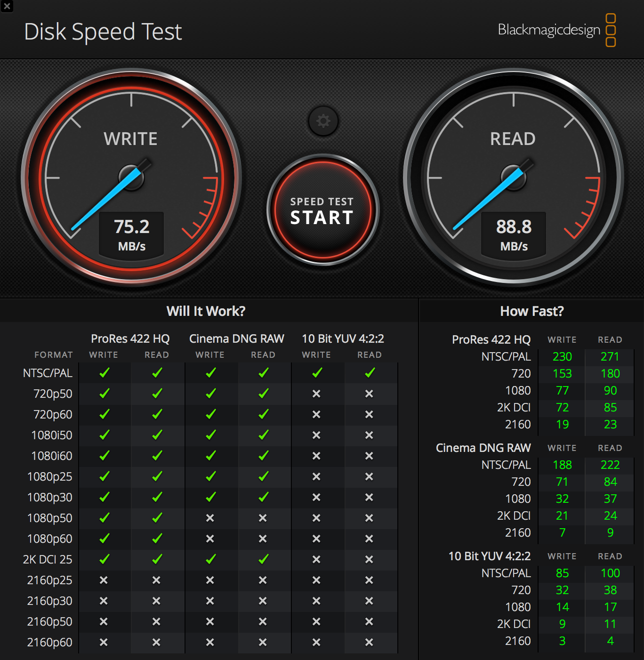This screenshot has height=660, width=644.
Task: Click ProRes 422 HQ write checkmark for 1080i50
Action: tap(105, 435)
